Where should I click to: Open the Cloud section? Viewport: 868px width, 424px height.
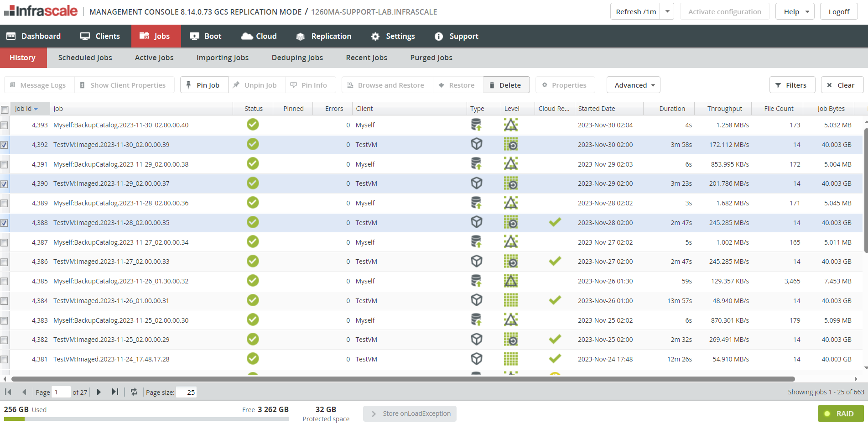259,36
